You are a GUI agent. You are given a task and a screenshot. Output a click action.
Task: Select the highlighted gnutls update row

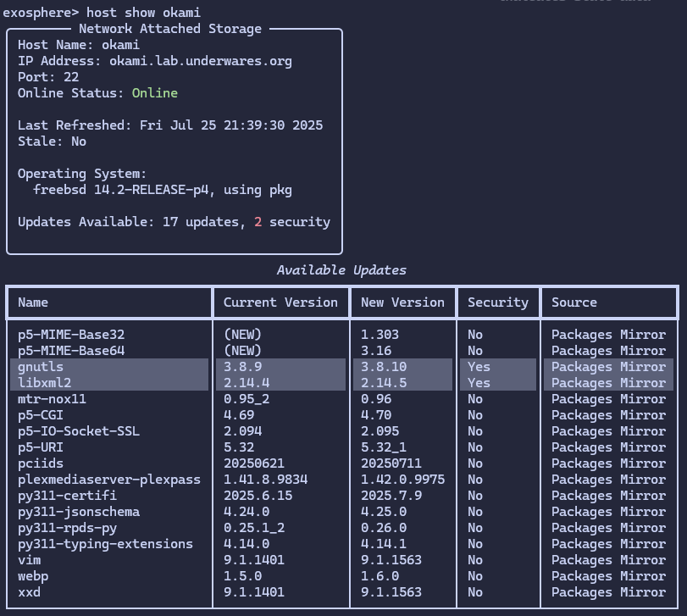tap(110, 366)
